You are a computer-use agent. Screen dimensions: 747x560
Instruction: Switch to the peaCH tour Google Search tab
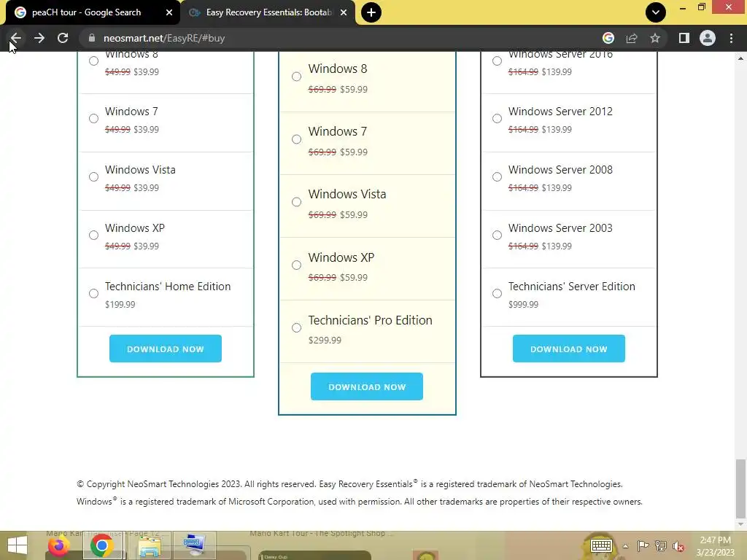tap(86, 12)
